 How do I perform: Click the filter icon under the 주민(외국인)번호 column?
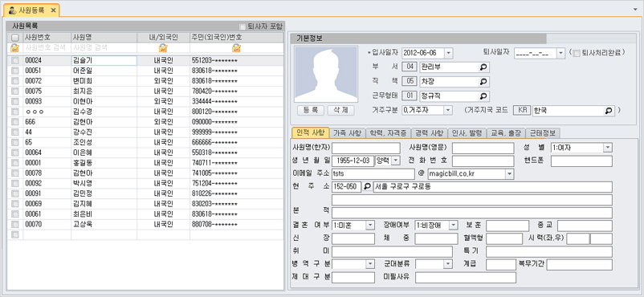click(237, 48)
